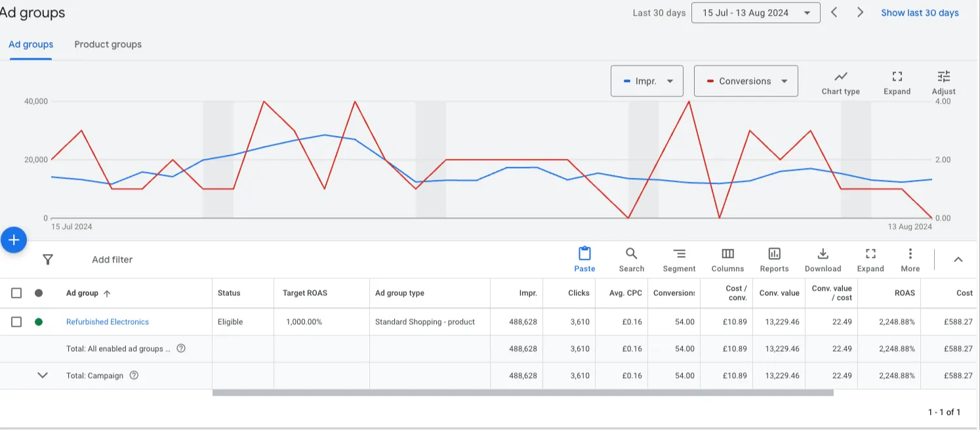Expand the Total: Campaign row chevron

tap(43, 376)
